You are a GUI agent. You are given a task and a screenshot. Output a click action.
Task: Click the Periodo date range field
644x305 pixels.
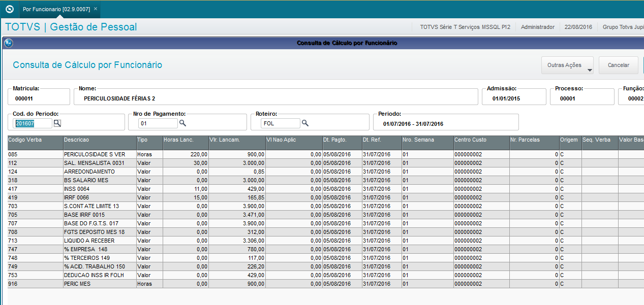[x=446, y=122]
